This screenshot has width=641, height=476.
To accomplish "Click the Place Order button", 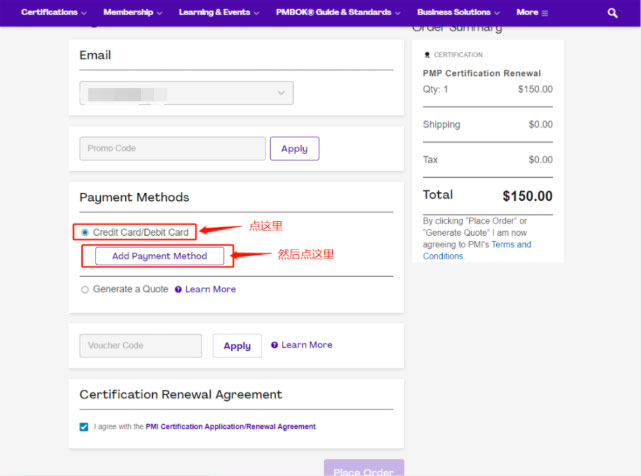I will (364, 469).
